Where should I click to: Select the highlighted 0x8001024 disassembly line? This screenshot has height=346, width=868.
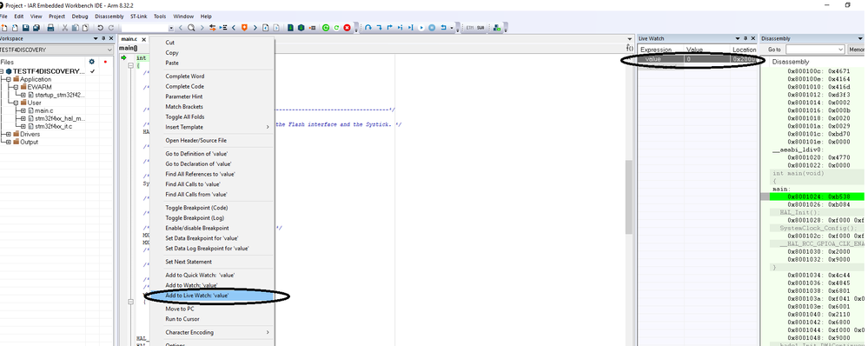(x=816, y=196)
